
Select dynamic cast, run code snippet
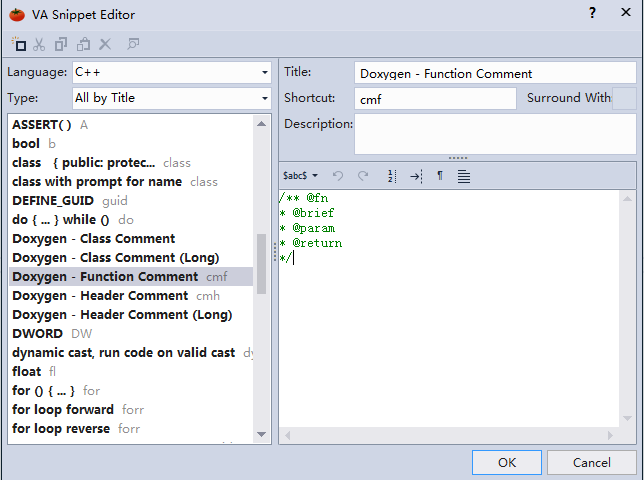(131, 352)
